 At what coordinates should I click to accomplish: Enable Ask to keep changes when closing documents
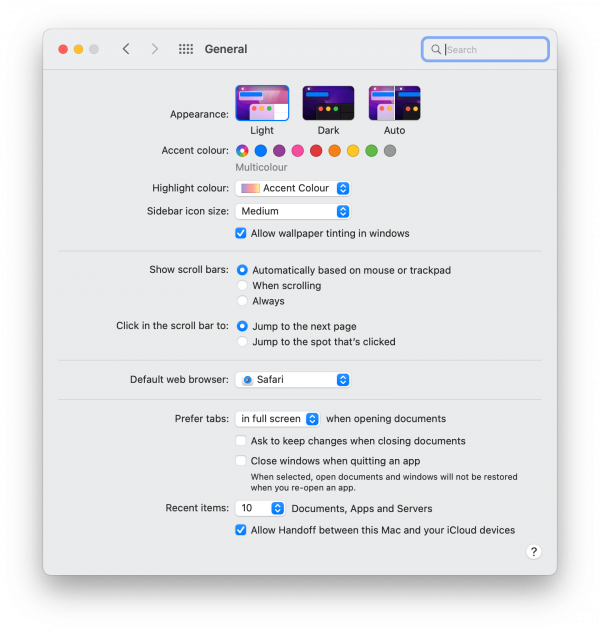click(241, 441)
